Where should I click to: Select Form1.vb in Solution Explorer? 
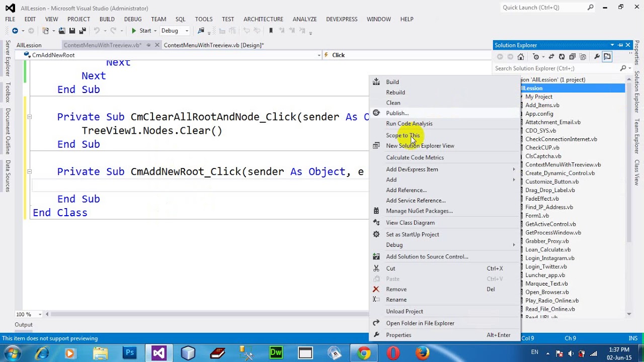click(x=537, y=216)
